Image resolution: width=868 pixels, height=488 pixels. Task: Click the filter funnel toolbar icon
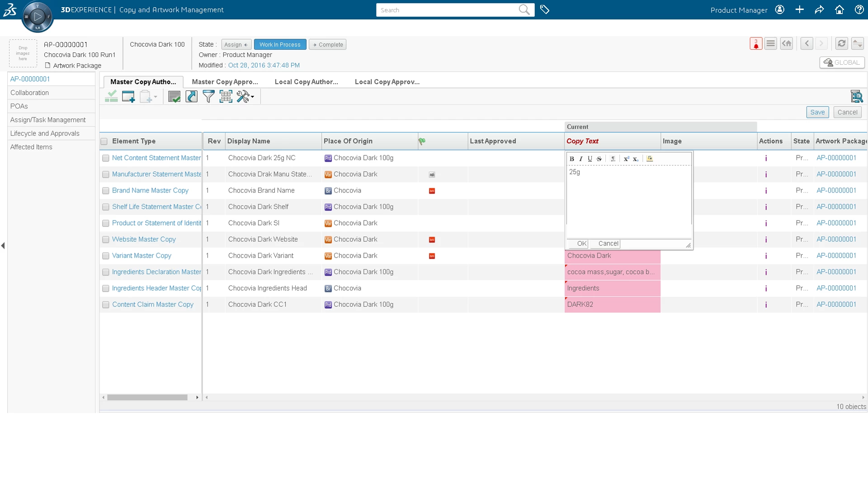(x=208, y=96)
